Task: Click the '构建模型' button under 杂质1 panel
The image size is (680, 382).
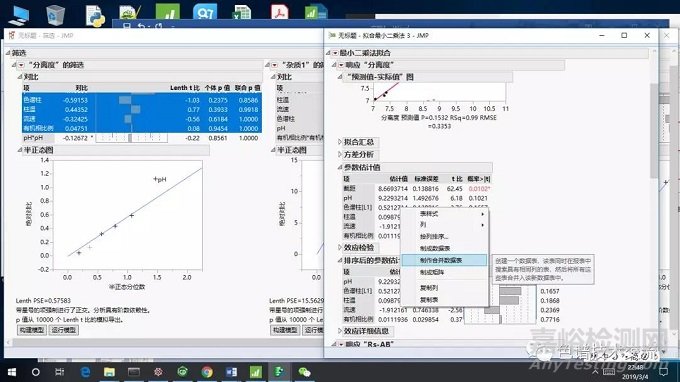Action: pos(285,330)
